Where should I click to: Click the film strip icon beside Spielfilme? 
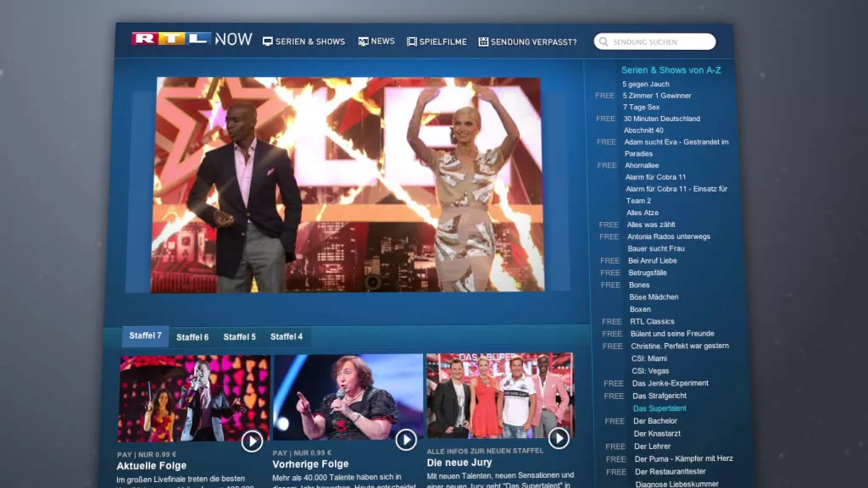coord(412,42)
